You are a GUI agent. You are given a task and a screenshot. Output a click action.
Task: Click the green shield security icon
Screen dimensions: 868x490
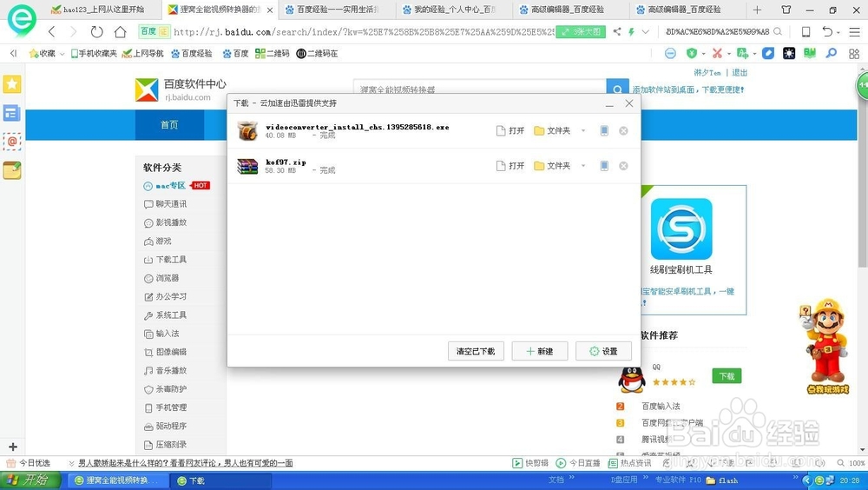click(x=692, y=53)
